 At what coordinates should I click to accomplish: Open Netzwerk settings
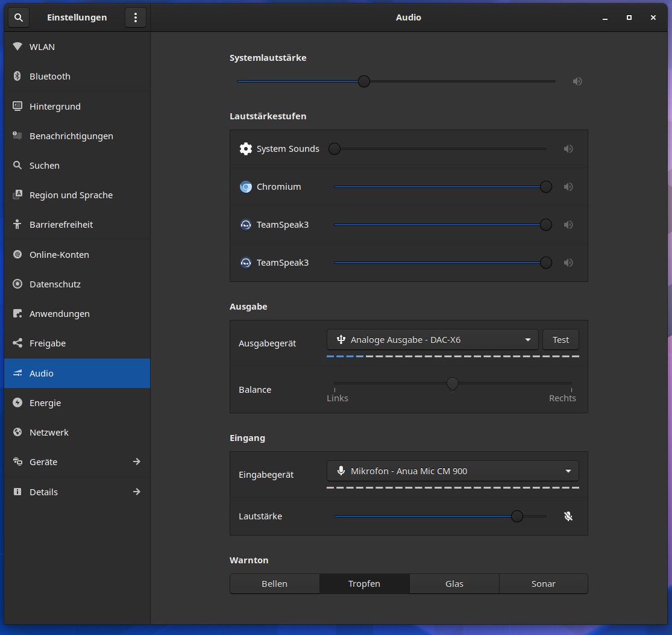(x=77, y=433)
